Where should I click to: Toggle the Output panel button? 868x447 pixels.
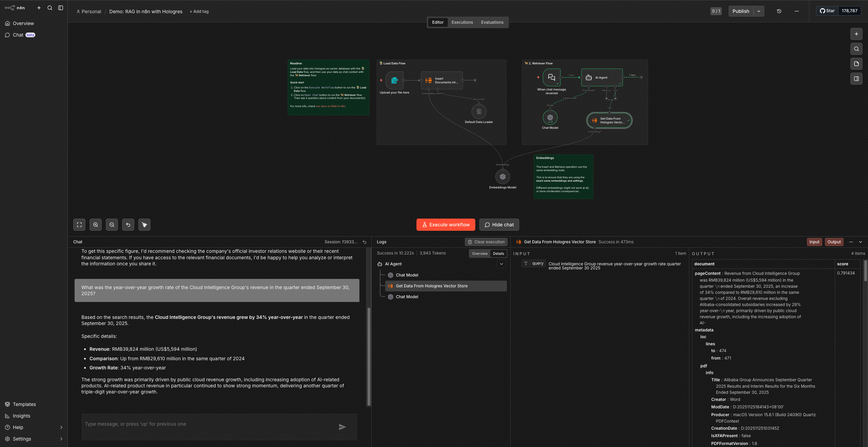click(834, 242)
